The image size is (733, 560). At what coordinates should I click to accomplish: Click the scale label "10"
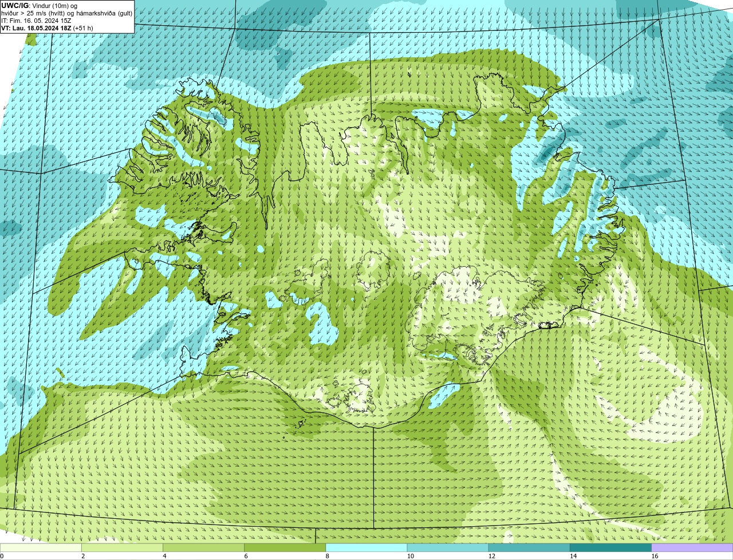[x=410, y=556]
